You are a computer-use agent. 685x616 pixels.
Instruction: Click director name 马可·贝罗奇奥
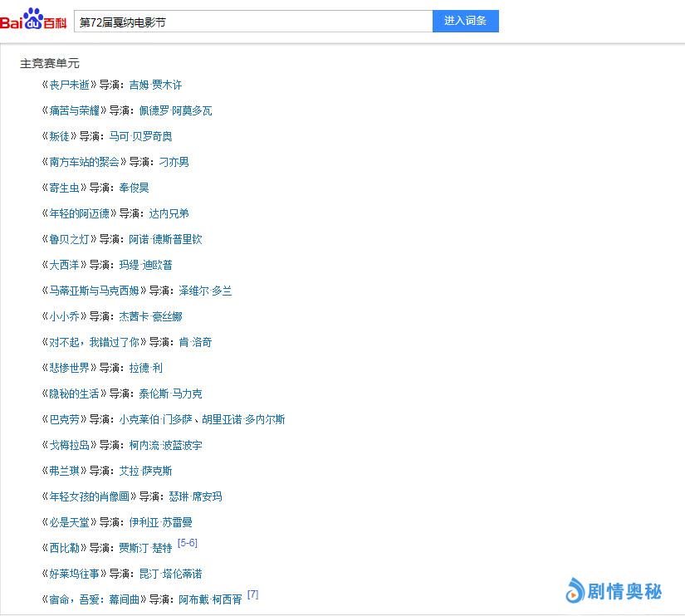(x=140, y=136)
